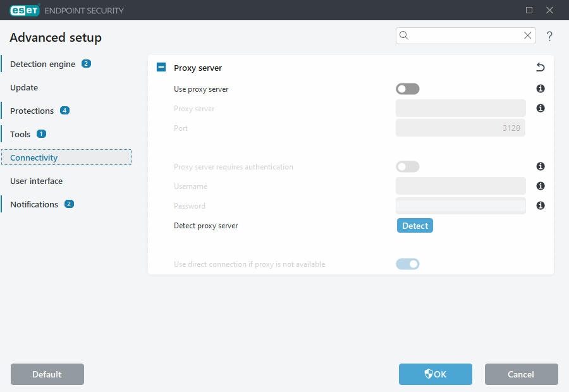Open Notifications settings in the sidebar
Viewport: 569px width, 392px height.
34,204
